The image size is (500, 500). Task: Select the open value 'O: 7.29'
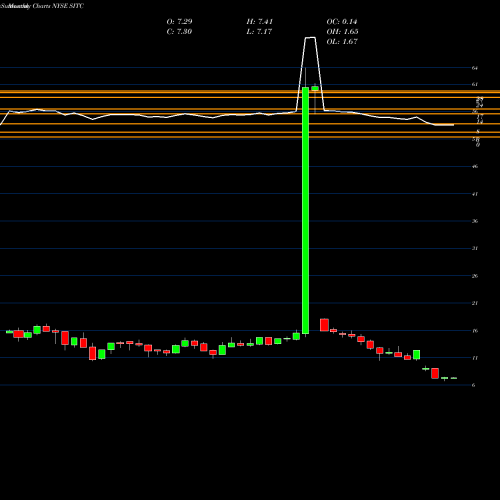pyautogui.click(x=179, y=22)
